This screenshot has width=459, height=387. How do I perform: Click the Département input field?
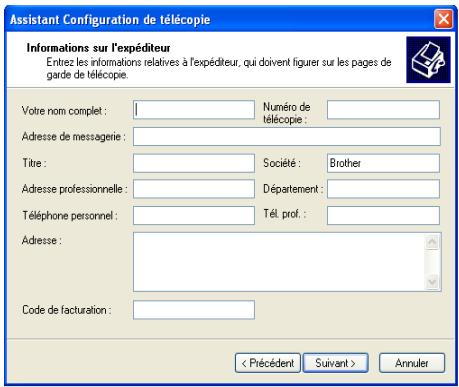pos(383,189)
